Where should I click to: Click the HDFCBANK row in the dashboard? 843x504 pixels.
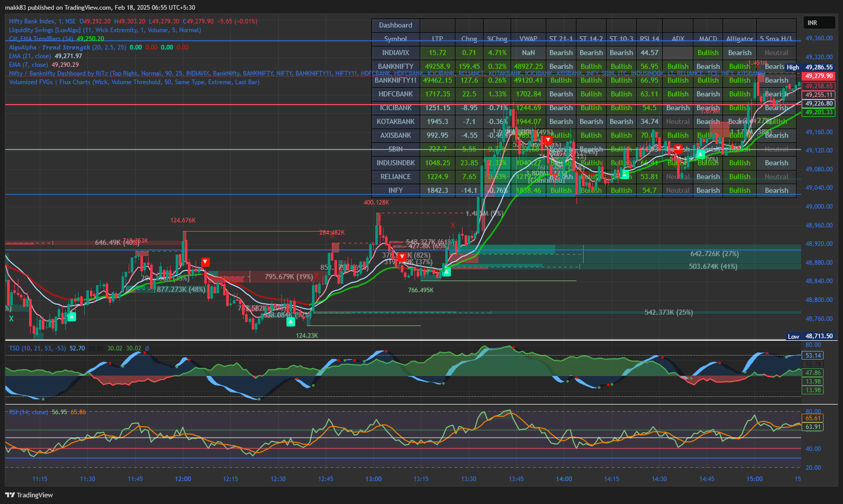(x=395, y=94)
